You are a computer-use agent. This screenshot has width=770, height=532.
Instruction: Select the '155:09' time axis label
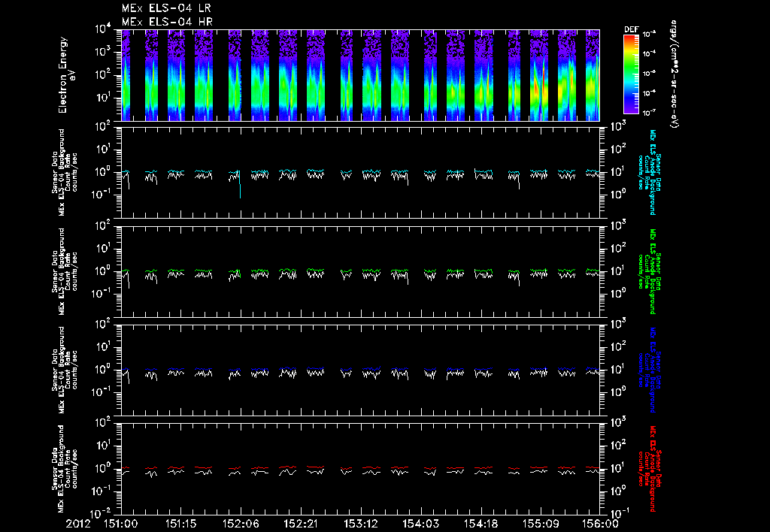(540, 524)
